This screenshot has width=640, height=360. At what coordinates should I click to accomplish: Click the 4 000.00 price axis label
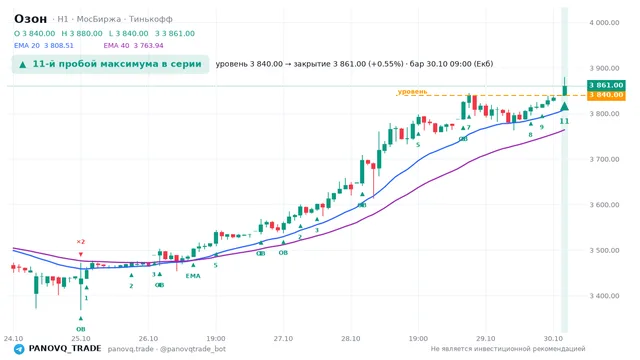[604, 23]
